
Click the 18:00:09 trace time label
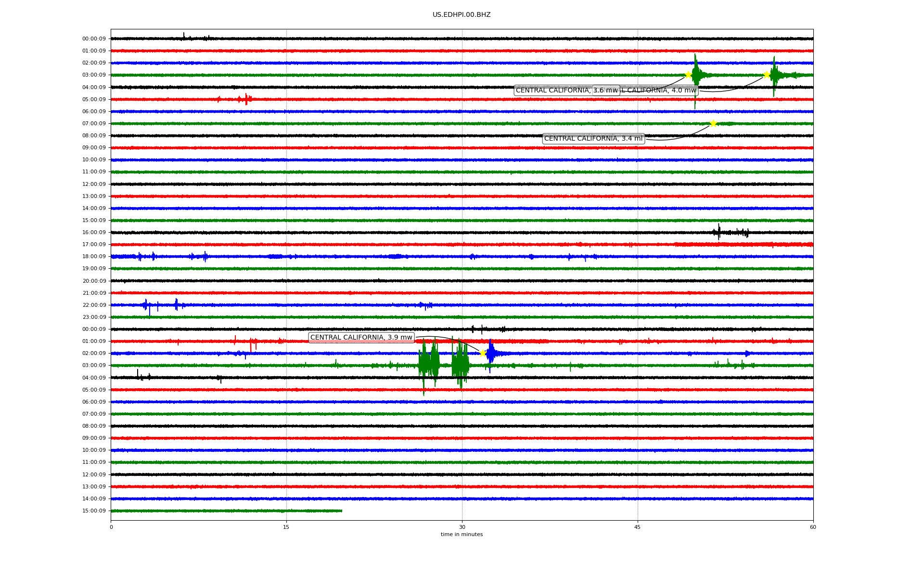pos(94,257)
